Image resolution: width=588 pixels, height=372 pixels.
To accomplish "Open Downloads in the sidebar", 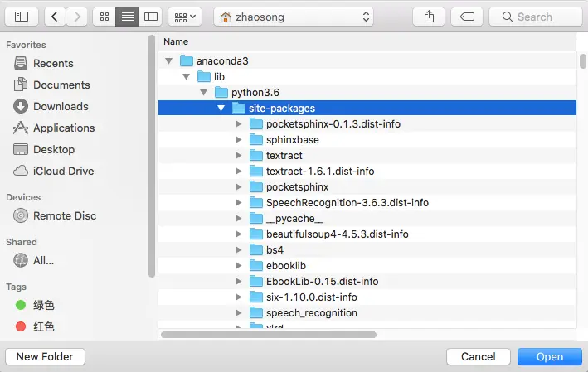I will tap(61, 106).
